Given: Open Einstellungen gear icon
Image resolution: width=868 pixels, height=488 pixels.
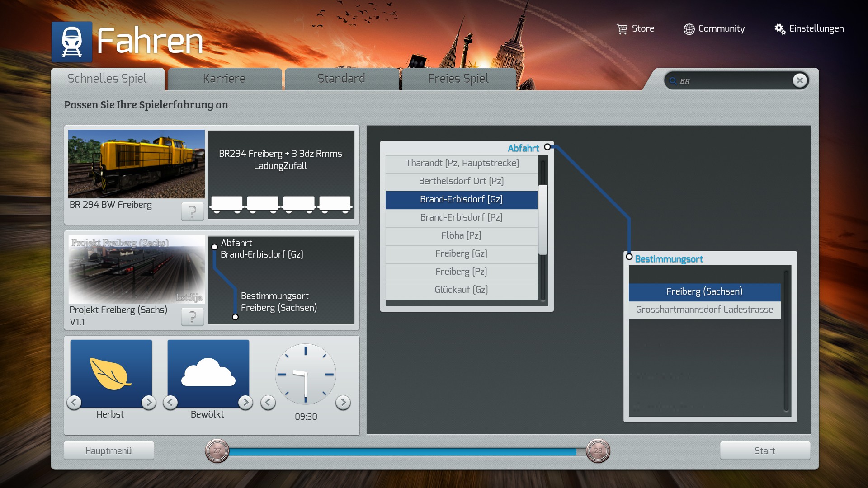Looking at the screenshot, I should pyautogui.click(x=780, y=29).
